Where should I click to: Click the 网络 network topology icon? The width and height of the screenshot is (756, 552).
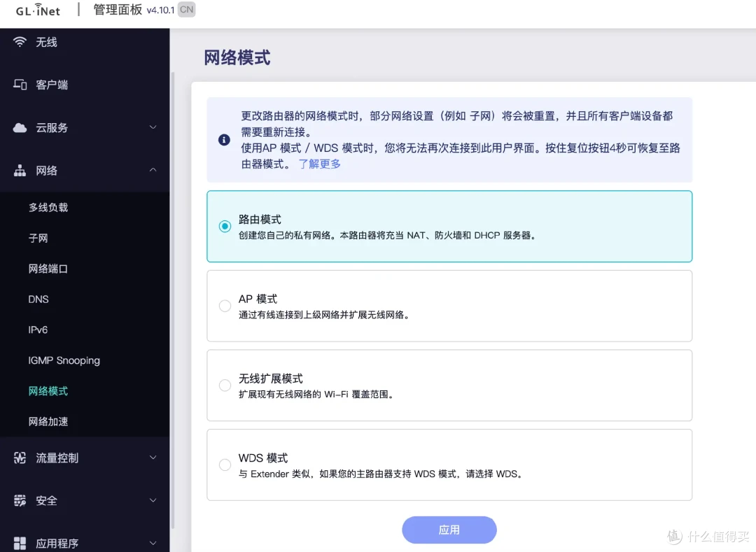(20, 171)
